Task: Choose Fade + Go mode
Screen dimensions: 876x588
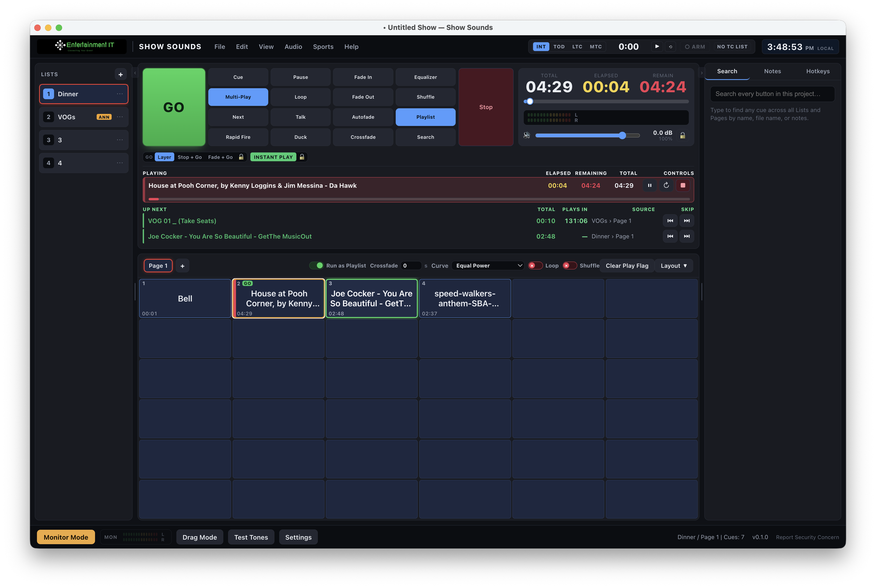Action: point(220,157)
